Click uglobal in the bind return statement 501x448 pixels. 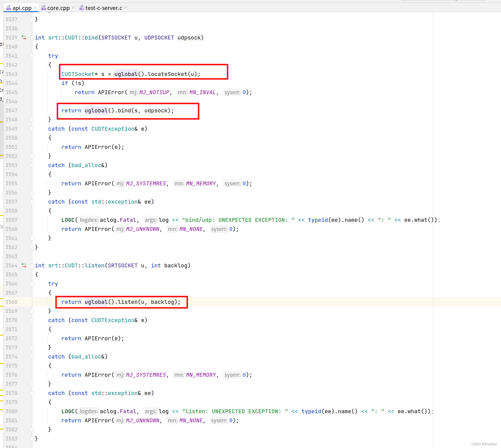pyautogui.click(x=96, y=110)
